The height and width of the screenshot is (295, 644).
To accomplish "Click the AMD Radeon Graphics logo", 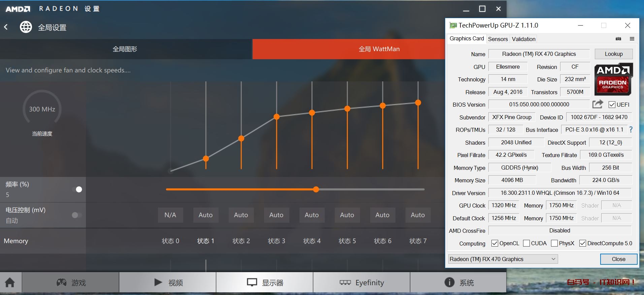I will [613, 79].
